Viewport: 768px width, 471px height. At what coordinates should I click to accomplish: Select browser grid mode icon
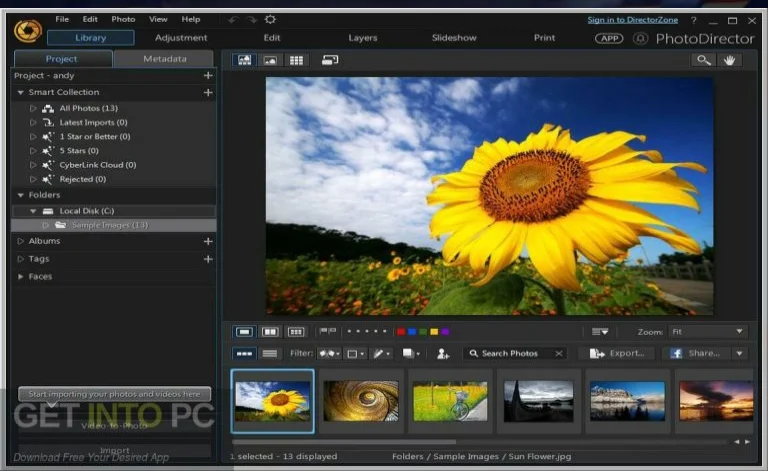click(x=296, y=60)
